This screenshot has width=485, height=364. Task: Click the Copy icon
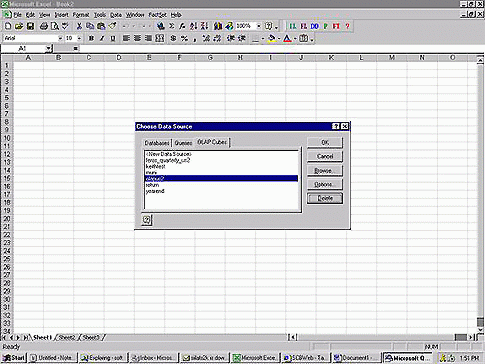[x=90, y=26]
